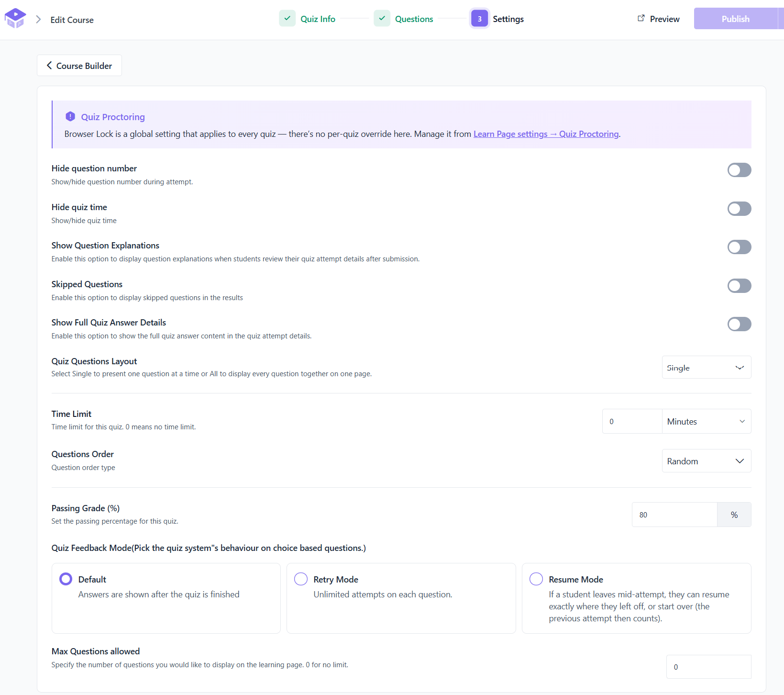The width and height of the screenshot is (784, 695).
Task: Click the back arrow in Course Builder
Action: pos(49,66)
